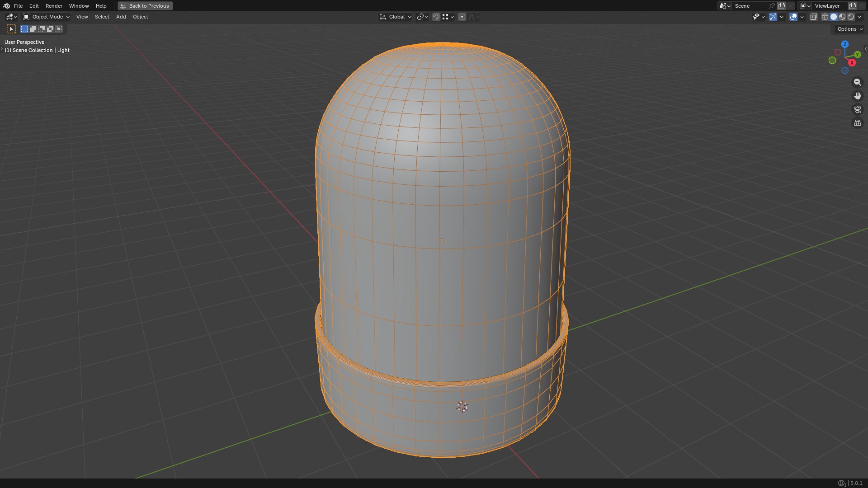Set selection mode to Extend

click(x=33, y=29)
